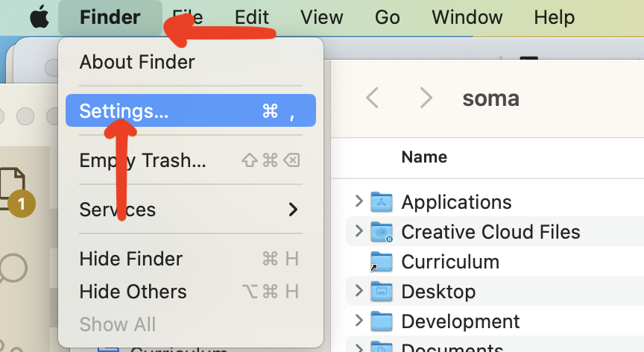Expand the Applications folder
The image size is (644, 352).
[x=359, y=201]
